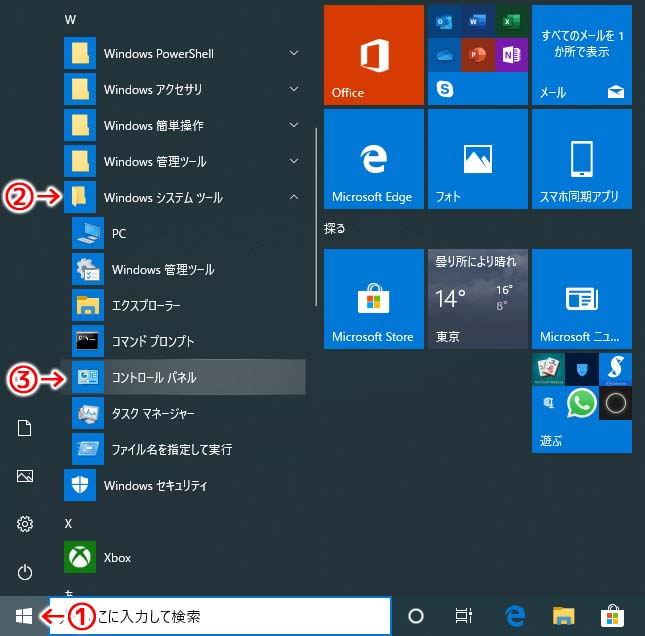The height and width of the screenshot is (636, 645).
Task: Jump to the X letter heading
Action: click(x=68, y=523)
